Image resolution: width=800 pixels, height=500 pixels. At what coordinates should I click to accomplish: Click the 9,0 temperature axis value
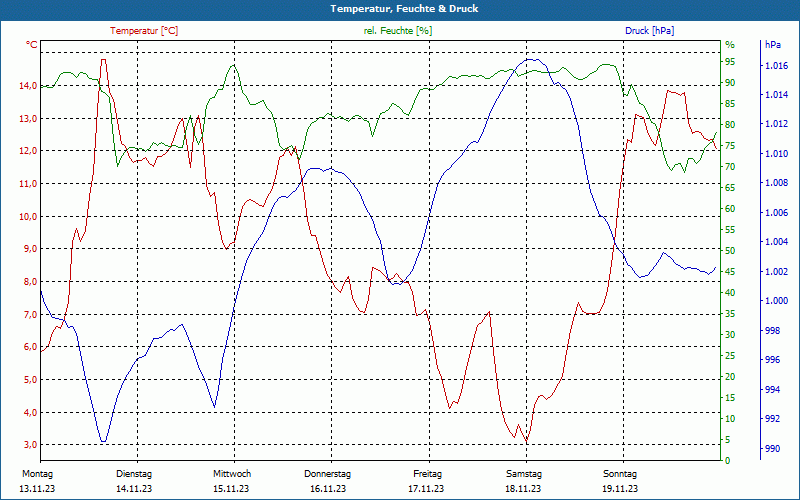point(30,249)
